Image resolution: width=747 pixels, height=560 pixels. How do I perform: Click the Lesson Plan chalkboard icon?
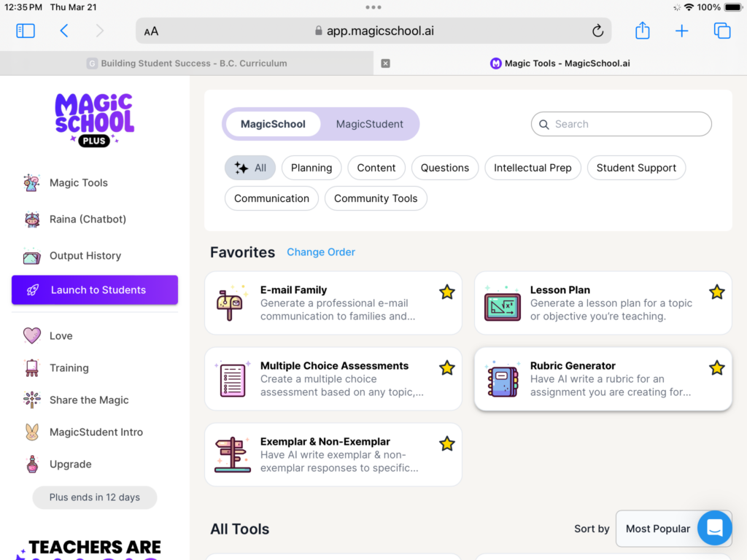click(x=503, y=304)
